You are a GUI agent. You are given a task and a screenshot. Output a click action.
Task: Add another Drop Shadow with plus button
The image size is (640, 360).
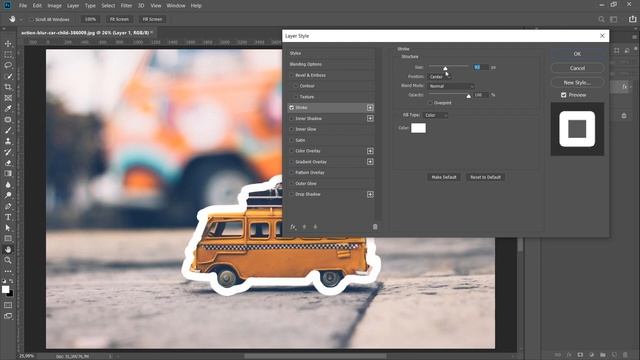[x=370, y=194]
